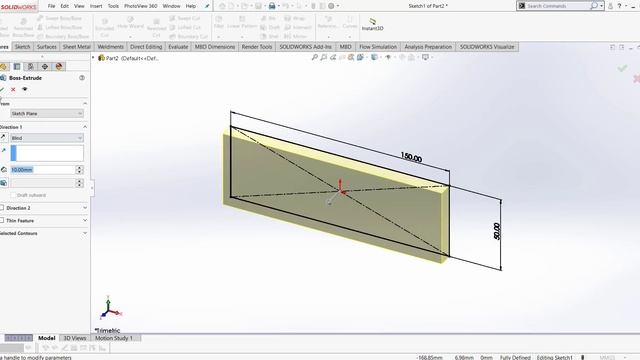The width and height of the screenshot is (640, 360).
Task: Pin the menu bar
Action: (207, 6)
